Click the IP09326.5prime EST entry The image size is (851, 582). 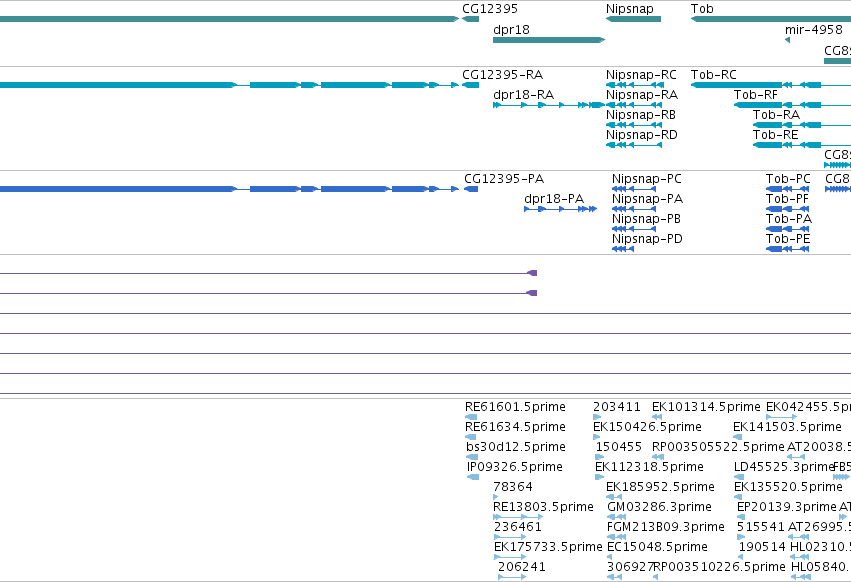515,467
